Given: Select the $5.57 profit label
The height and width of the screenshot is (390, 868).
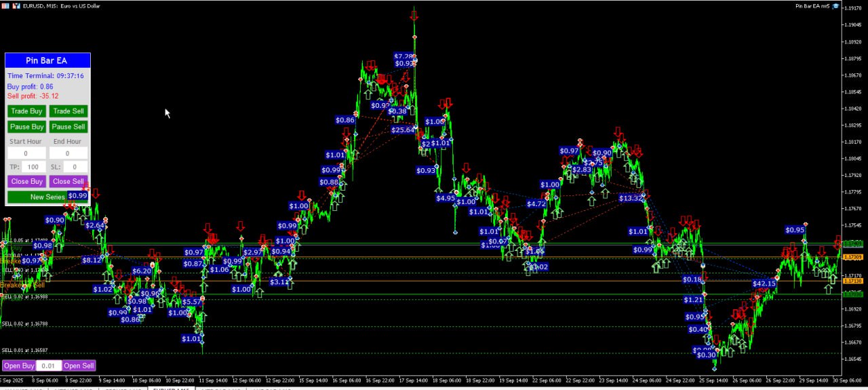Looking at the screenshot, I should (x=192, y=302).
